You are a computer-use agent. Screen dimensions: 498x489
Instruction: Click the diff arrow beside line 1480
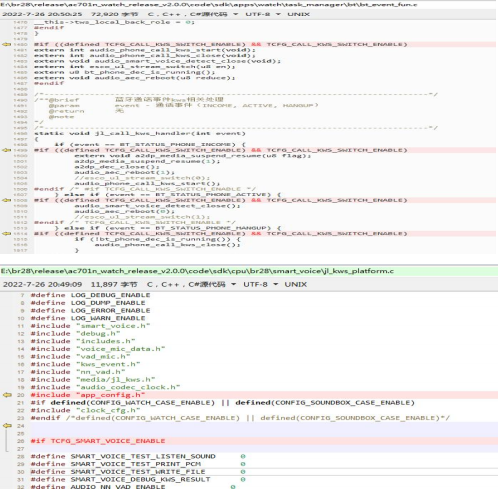pos(6,44)
